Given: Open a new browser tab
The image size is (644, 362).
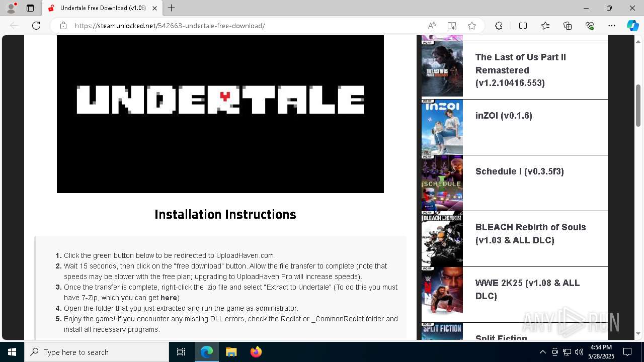Looking at the screenshot, I should tap(172, 8).
